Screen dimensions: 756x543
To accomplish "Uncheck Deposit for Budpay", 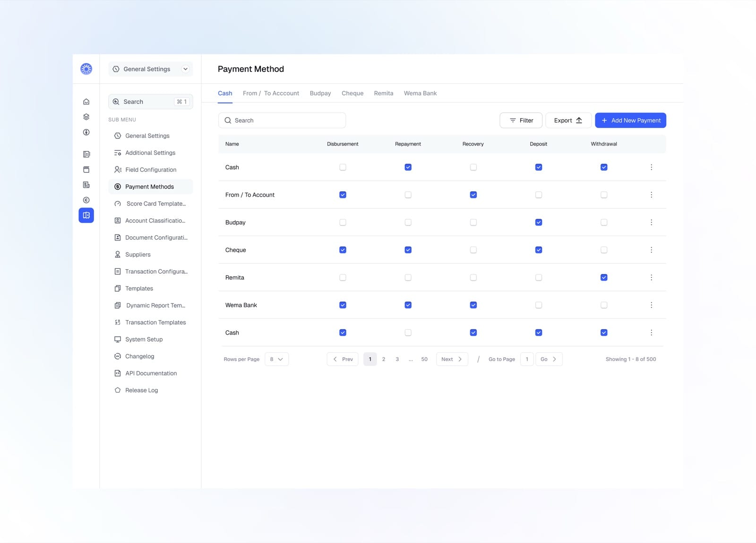I will 538,222.
